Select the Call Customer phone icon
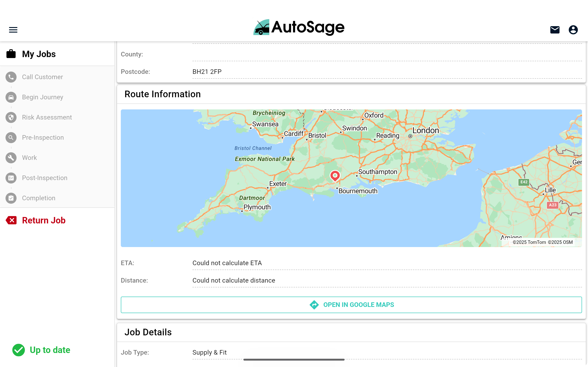 coord(11,77)
